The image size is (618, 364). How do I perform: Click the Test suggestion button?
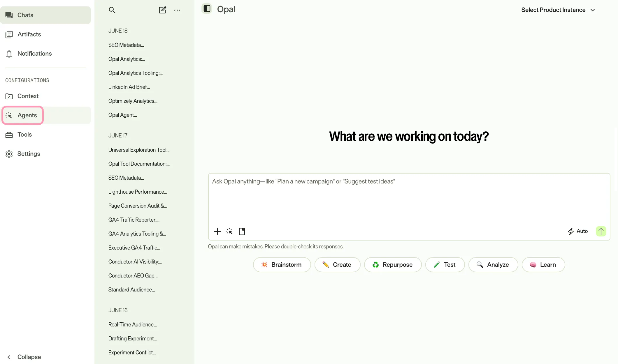(x=445, y=265)
